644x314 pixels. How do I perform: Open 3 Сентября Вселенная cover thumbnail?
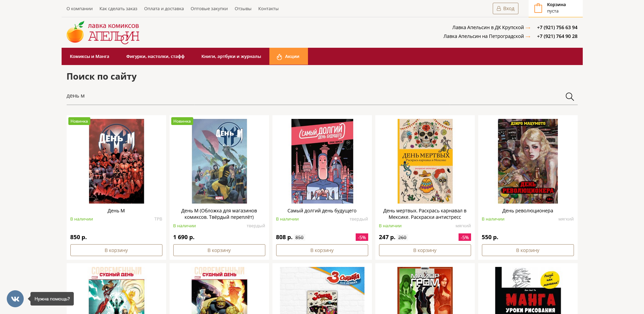click(x=322, y=290)
